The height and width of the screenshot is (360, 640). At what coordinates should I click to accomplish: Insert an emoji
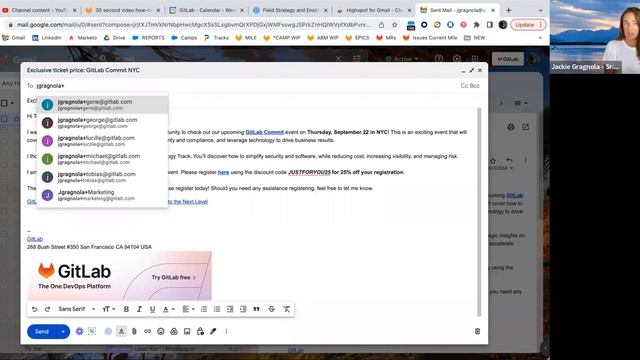pos(161,331)
